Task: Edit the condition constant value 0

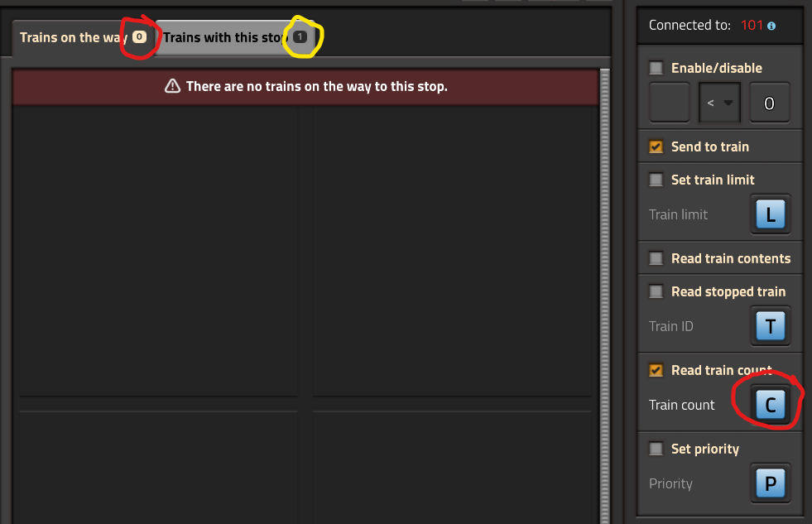Action: click(x=770, y=103)
